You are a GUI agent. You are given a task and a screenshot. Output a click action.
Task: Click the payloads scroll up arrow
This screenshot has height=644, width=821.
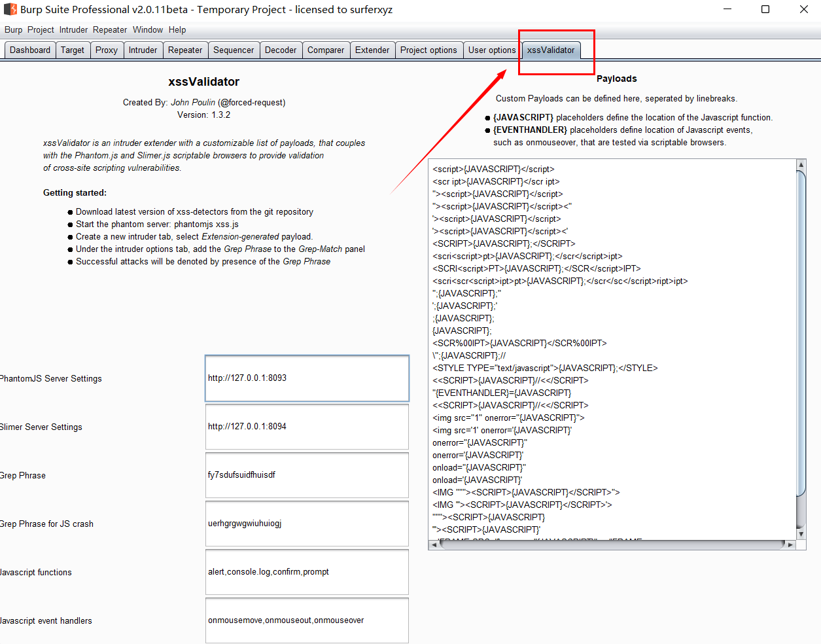(801, 164)
